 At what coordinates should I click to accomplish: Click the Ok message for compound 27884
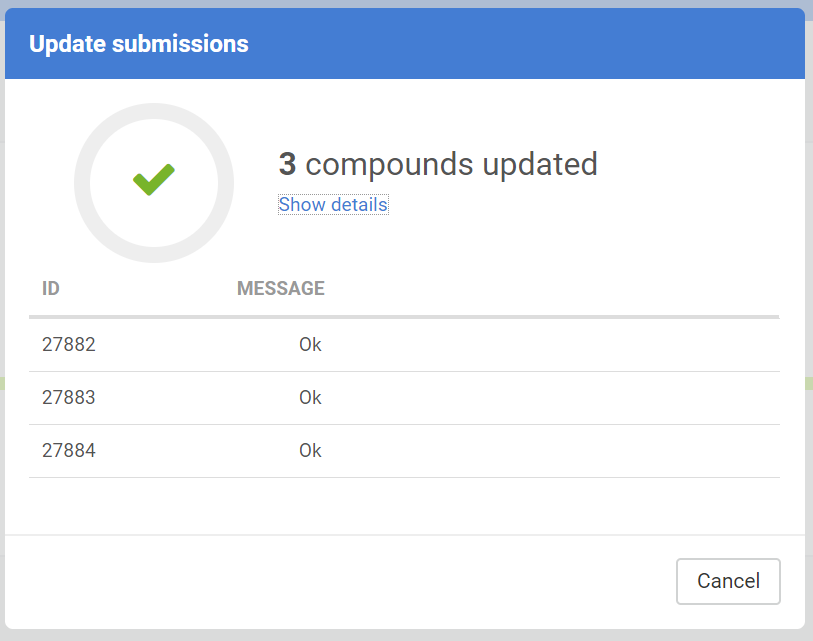(310, 451)
